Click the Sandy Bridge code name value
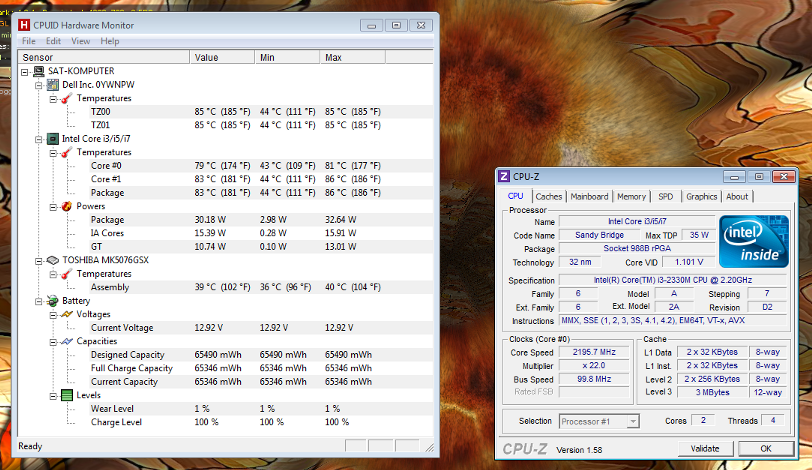 click(x=599, y=235)
